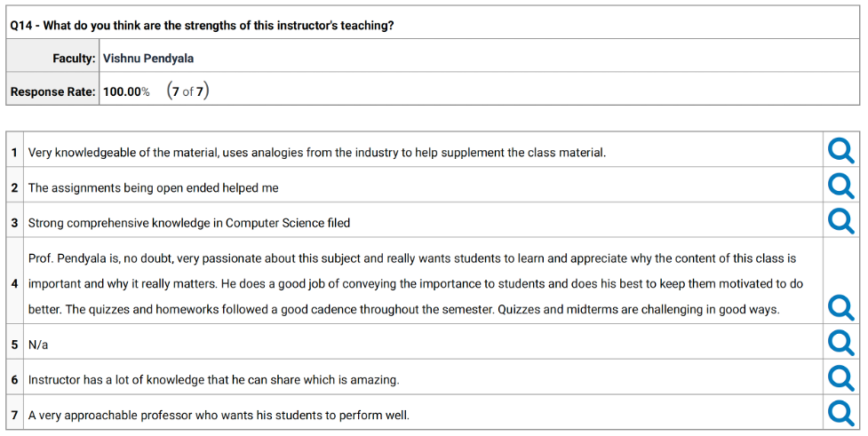Click the Response Rate label cell

tap(52, 91)
